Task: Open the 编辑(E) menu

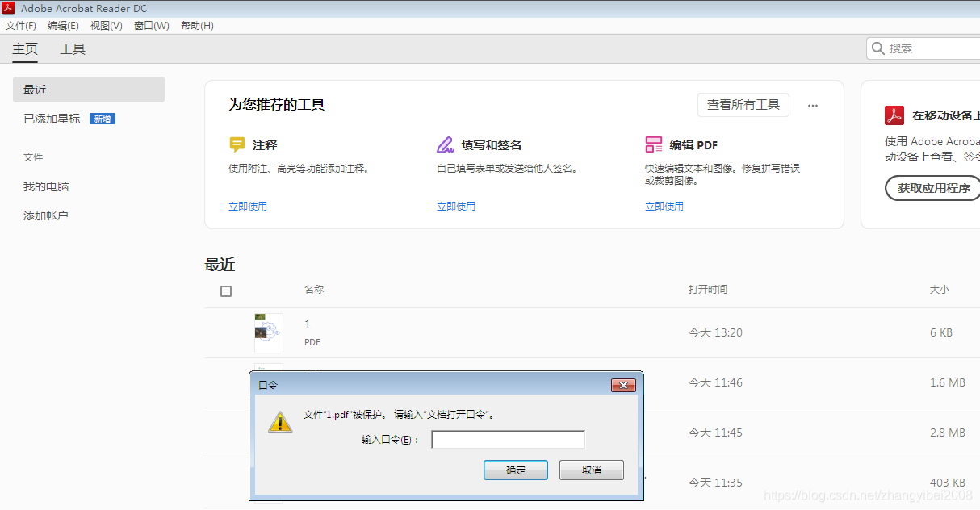Action: coord(63,26)
